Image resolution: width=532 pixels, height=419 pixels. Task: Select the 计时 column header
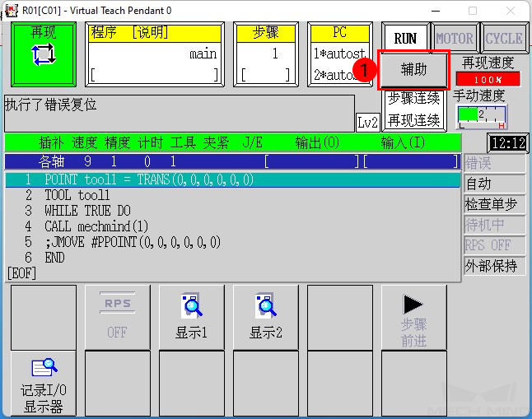point(151,142)
